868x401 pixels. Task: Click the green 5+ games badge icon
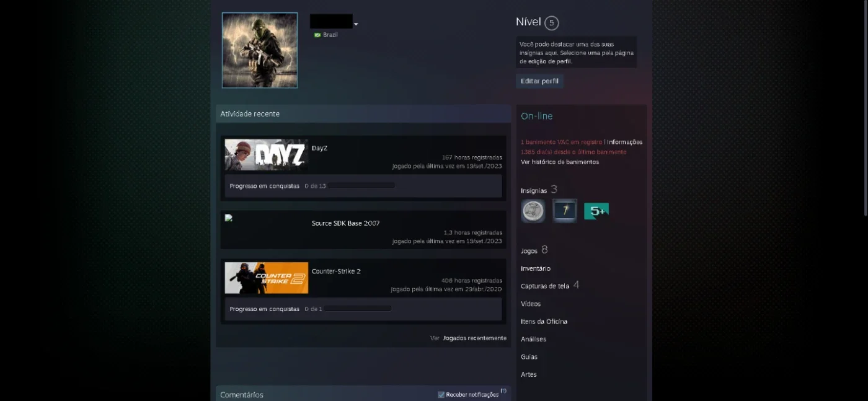[596, 211]
